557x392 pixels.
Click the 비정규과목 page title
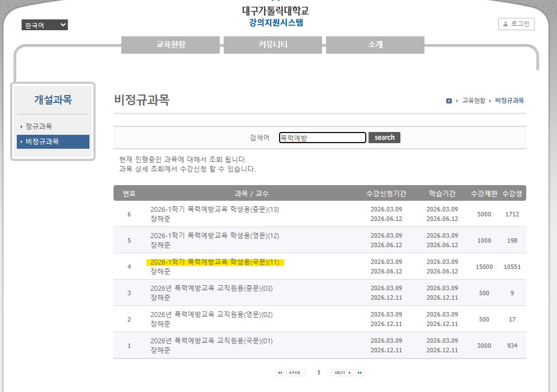click(141, 100)
